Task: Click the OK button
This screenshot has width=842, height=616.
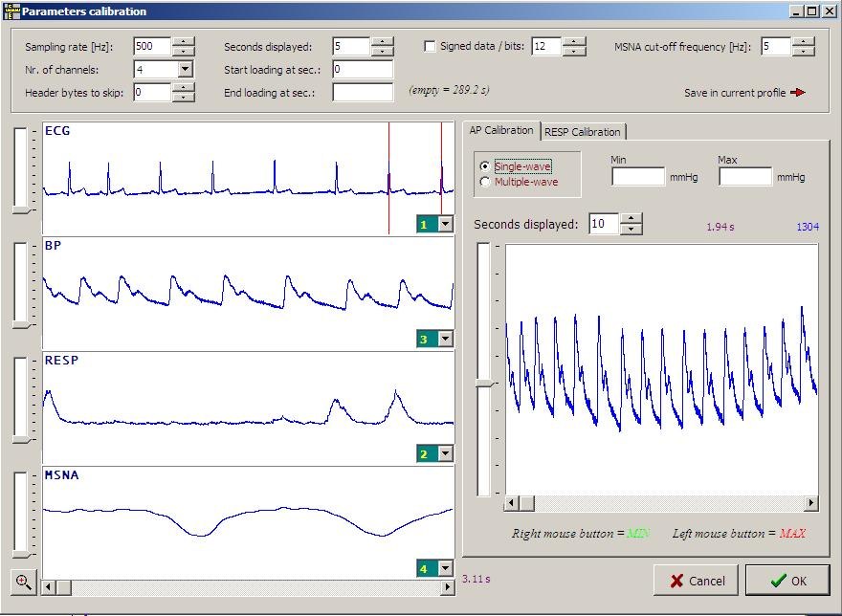Action: 787,581
